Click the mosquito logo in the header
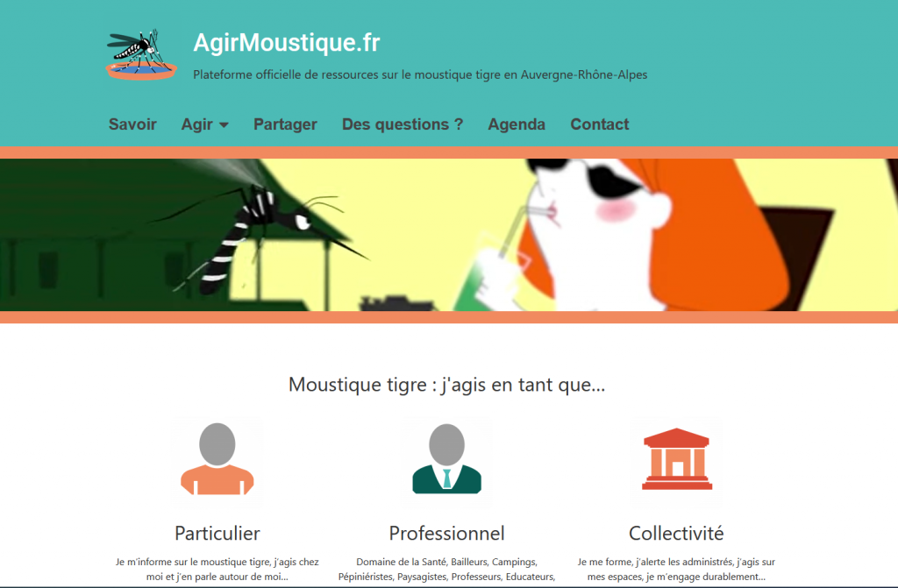 point(141,54)
